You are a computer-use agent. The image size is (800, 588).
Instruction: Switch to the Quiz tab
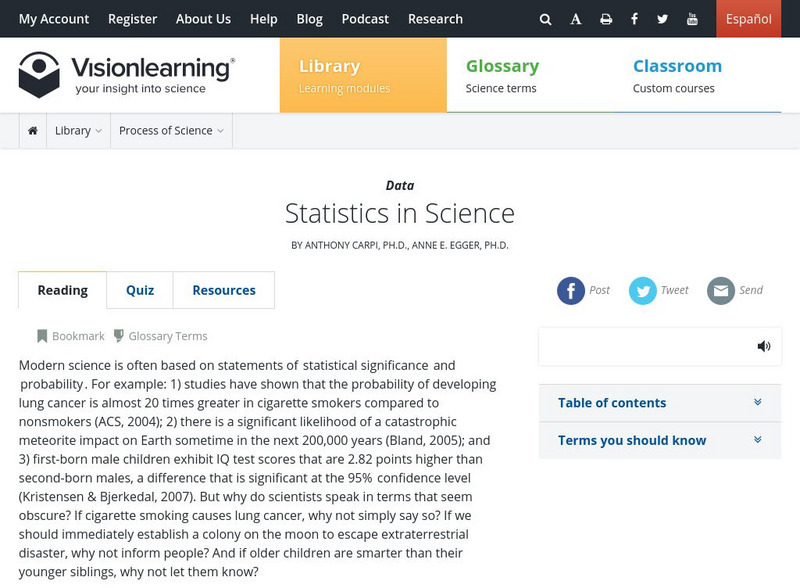click(140, 290)
